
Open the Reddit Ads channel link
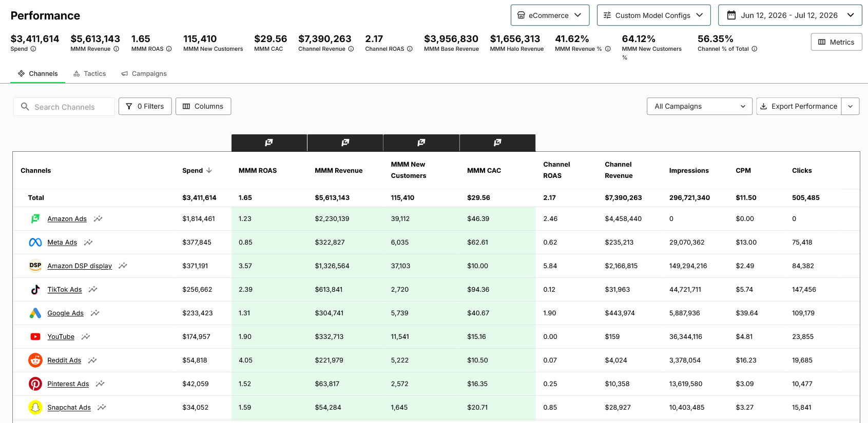[x=64, y=360]
